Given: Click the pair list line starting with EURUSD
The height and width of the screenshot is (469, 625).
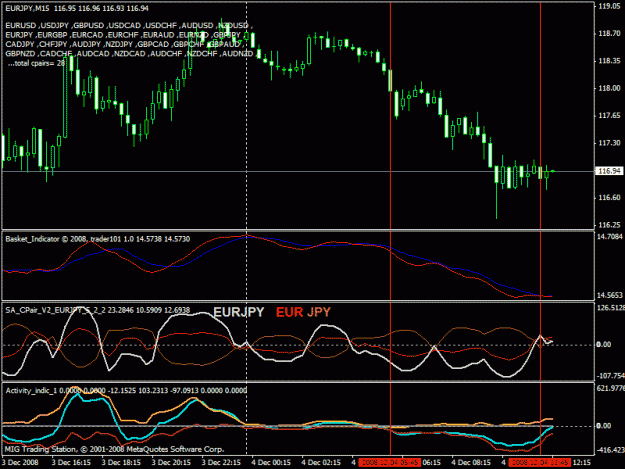Looking at the screenshot, I should (129, 26).
